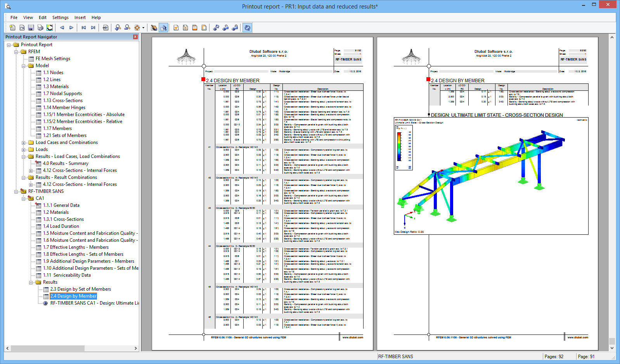Go to previous page with left arrow
The height and width of the screenshot is (364, 620).
point(62,28)
